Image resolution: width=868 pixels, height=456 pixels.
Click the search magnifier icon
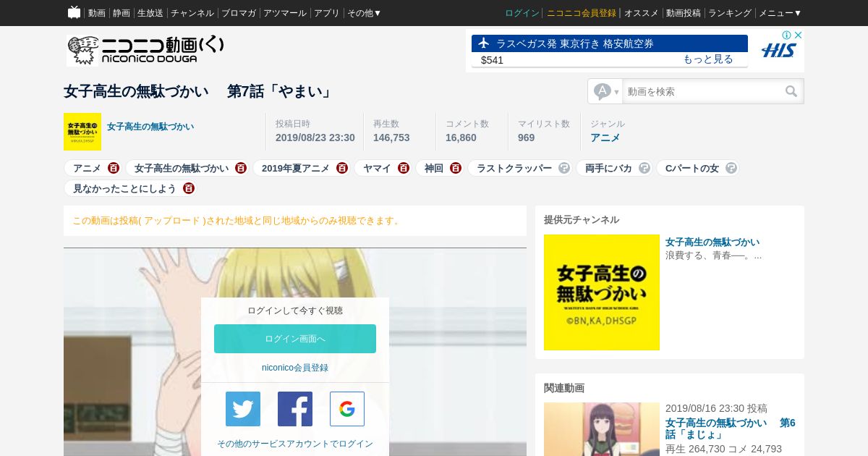coord(791,91)
